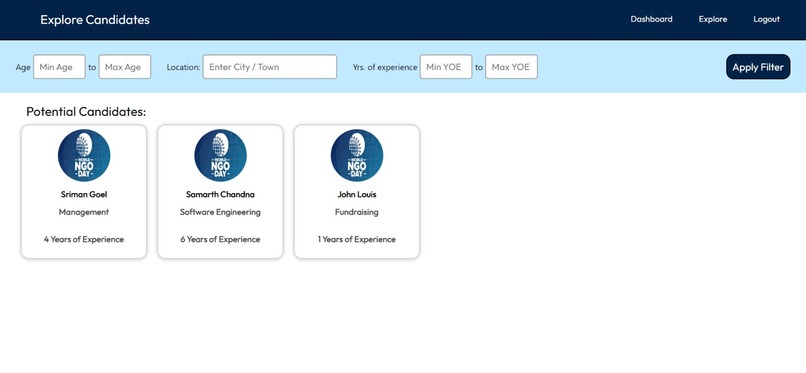The height and width of the screenshot is (373, 806).
Task: Click the Fundraising field text
Action: (357, 212)
